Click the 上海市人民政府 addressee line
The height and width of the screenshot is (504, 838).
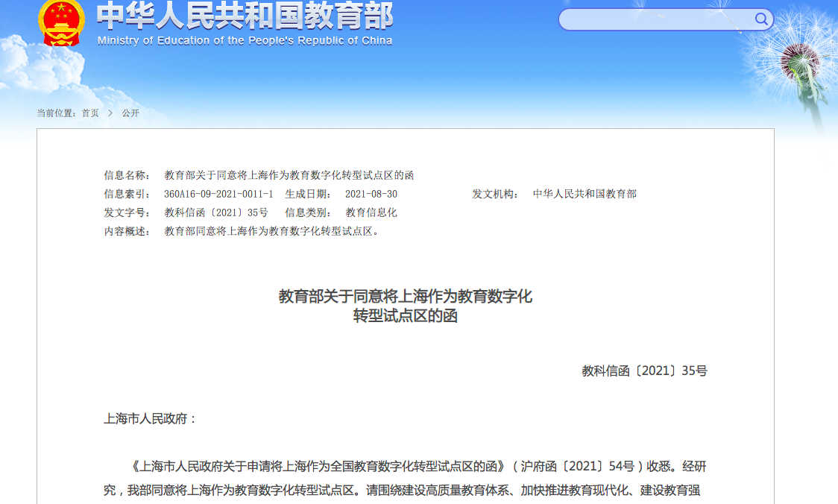150,419
